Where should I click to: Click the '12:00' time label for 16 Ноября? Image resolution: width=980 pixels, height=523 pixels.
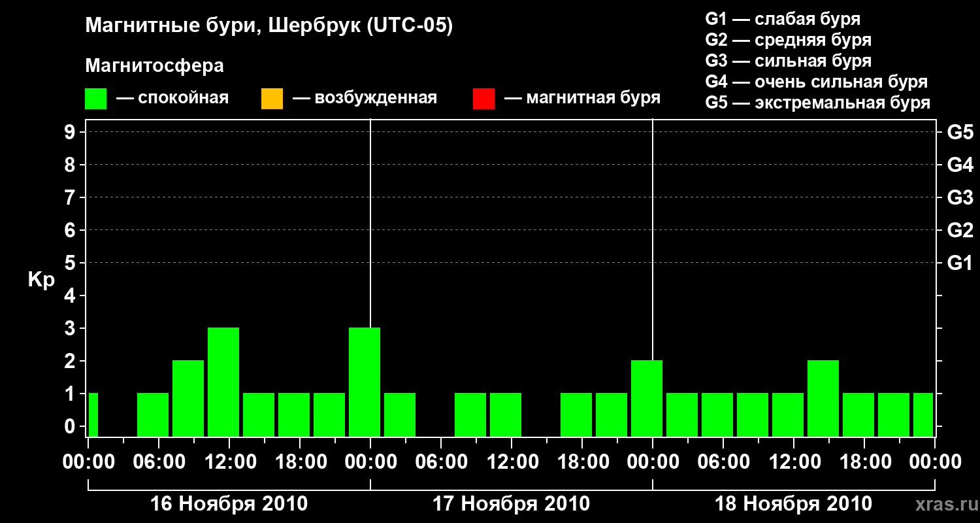(229, 462)
